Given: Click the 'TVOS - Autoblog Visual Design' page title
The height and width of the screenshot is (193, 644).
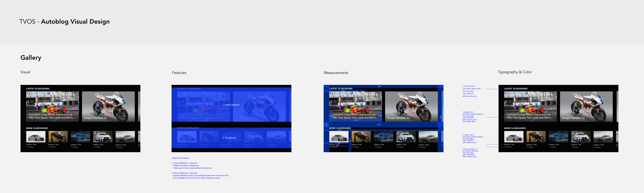Looking at the screenshot, I should click(x=64, y=22).
